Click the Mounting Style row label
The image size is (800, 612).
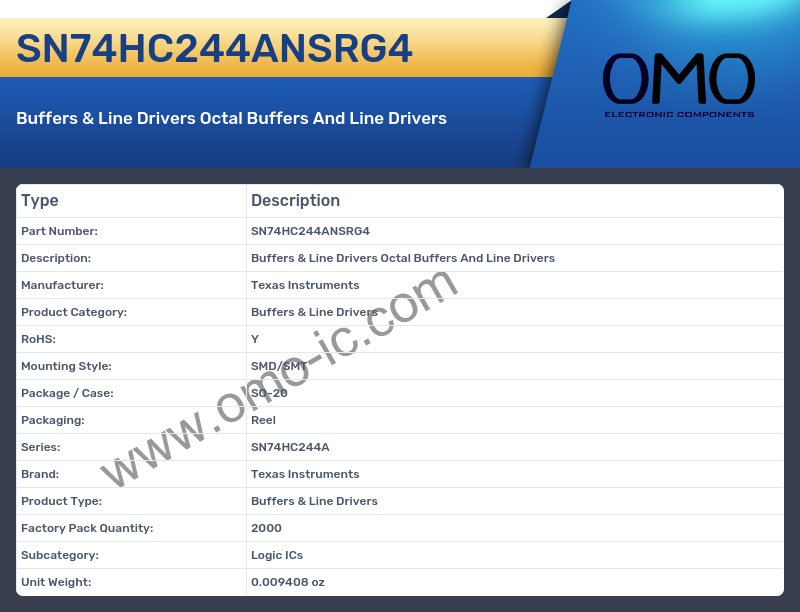point(66,366)
